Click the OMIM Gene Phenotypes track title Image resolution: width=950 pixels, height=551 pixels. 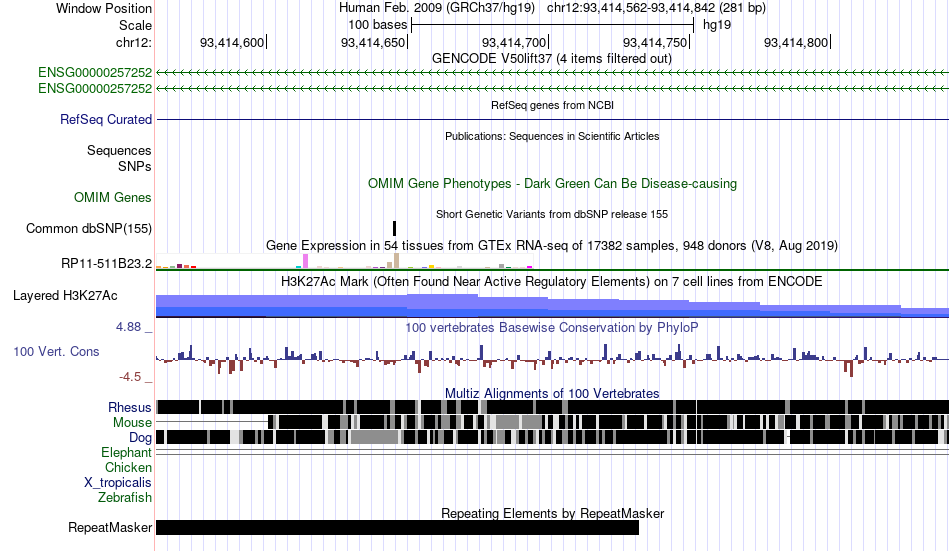click(x=553, y=184)
